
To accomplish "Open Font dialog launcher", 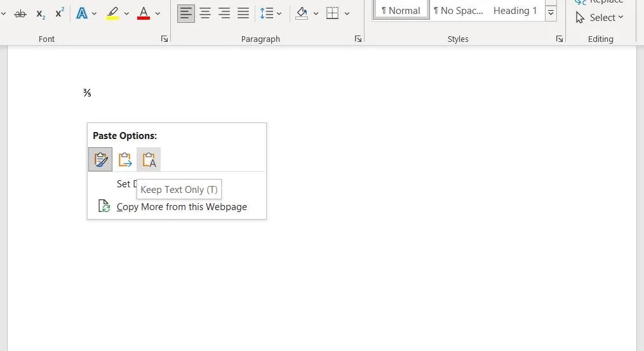I will coord(164,39).
